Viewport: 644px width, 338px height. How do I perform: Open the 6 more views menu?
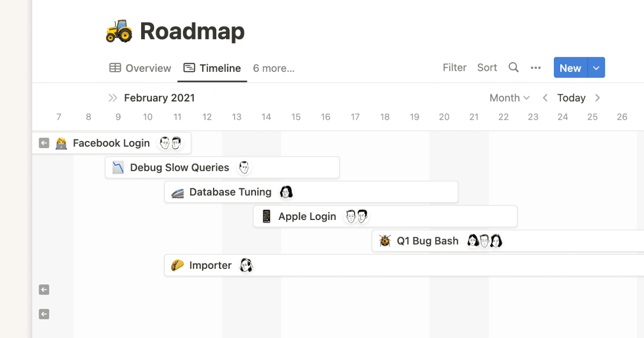pyautogui.click(x=273, y=68)
